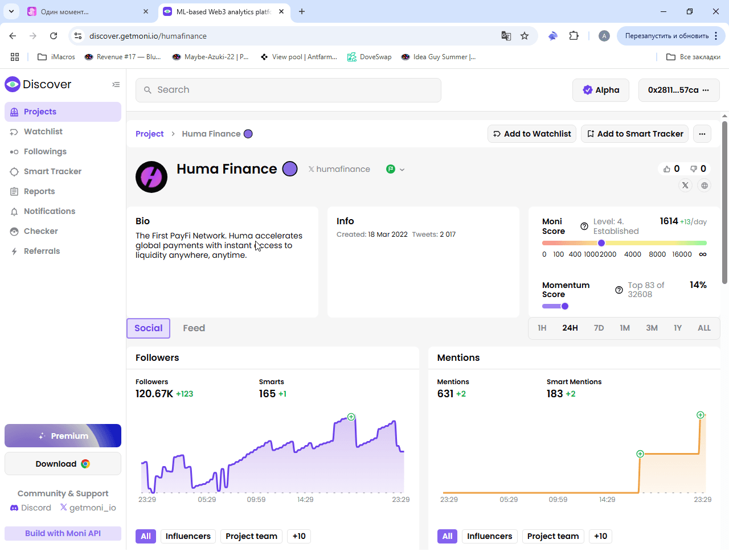The image size is (729, 560).
Task: Focus the Search field
Action: point(288,90)
